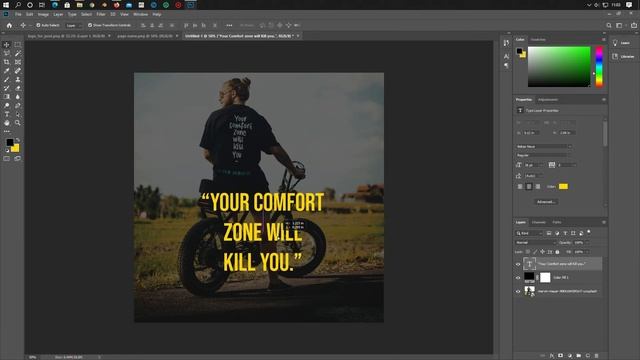Select the Gradient tool
The image size is (640, 360).
tap(7, 97)
